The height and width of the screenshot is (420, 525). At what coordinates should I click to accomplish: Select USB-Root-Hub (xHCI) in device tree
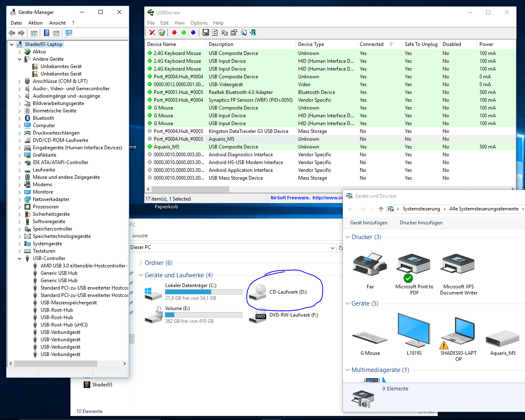(64, 325)
